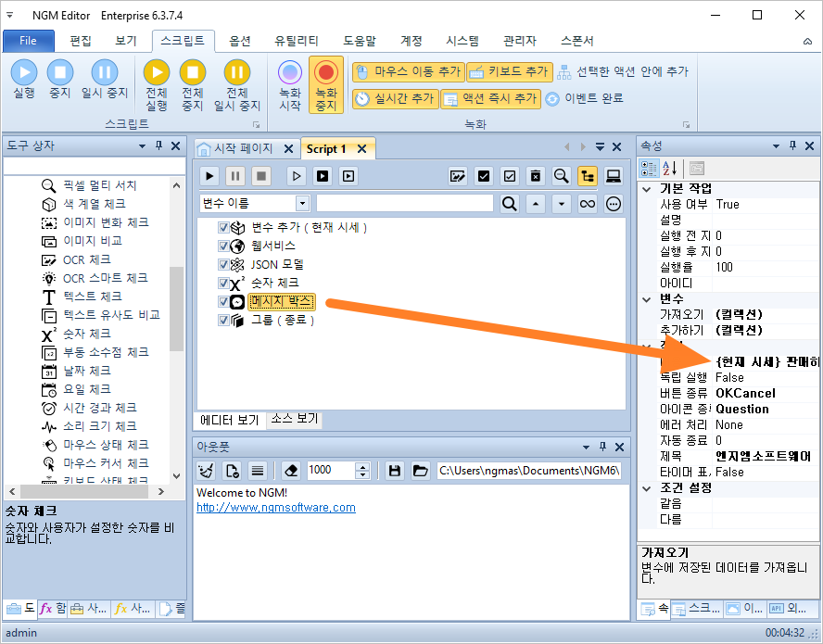The width and height of the screenshot is (823, 644).
Task: Click the blue 실행 play icon
Action: [24, 72]
